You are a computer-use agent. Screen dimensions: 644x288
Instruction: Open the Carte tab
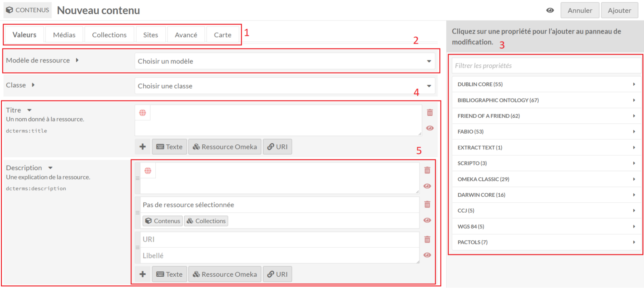[223, 35]
